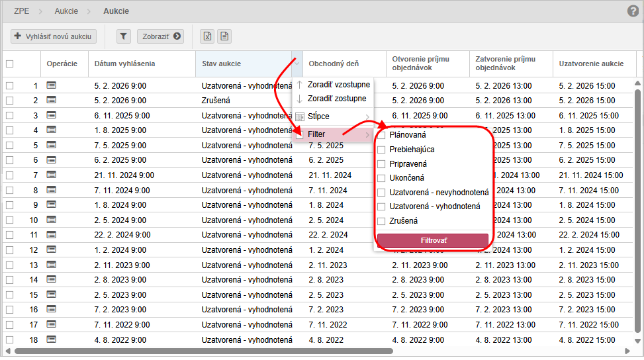The width and height of the screenshot is (644, 360).
Task: Select the header select-all checkbox
Action: click(9, 64)
